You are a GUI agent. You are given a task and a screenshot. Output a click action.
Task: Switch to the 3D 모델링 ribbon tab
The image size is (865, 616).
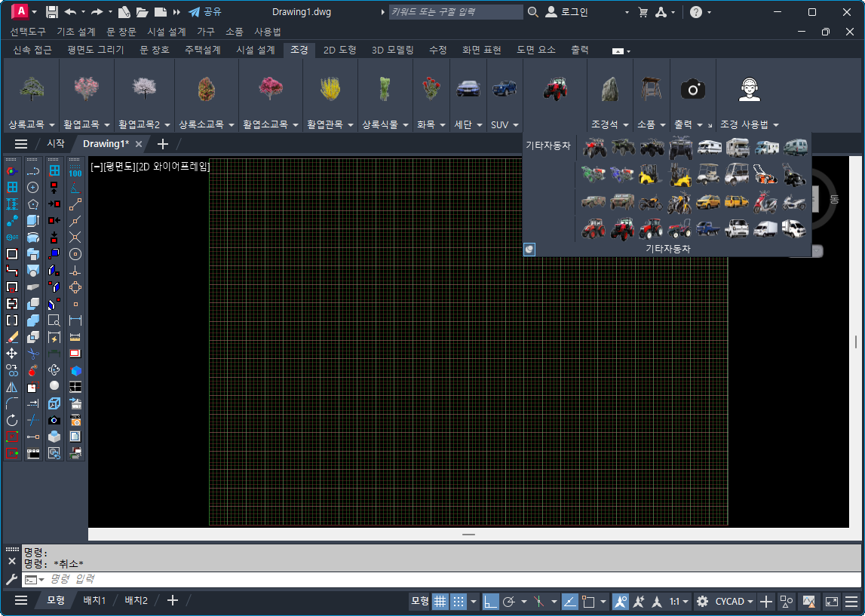[x=392, y=50]
